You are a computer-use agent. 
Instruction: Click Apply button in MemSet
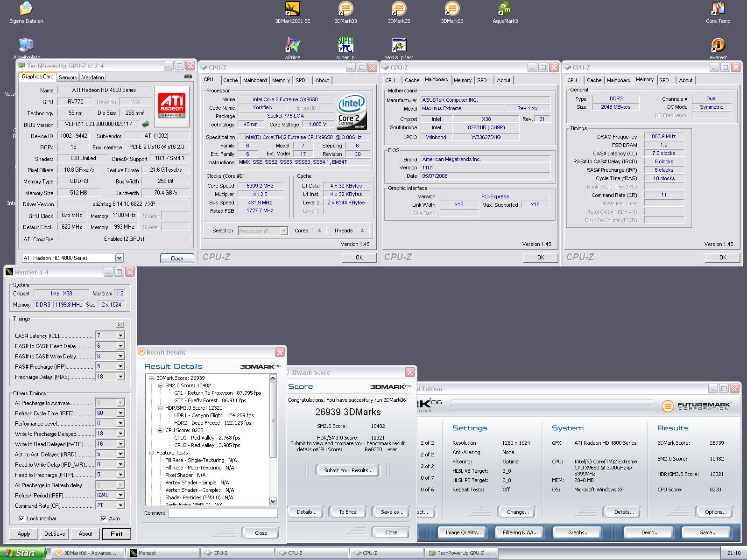pyautogui.click(x=24, y=534)
